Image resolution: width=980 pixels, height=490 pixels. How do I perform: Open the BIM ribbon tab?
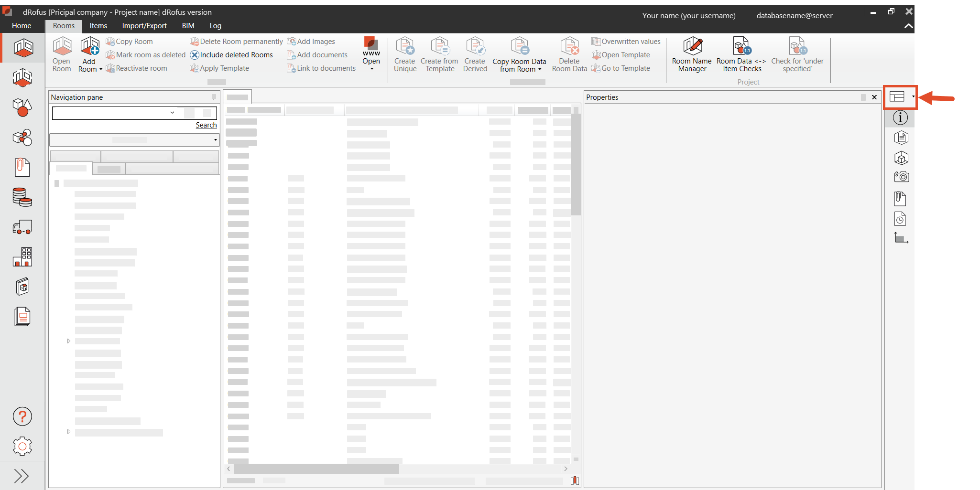pyautogui.click(x=188, y=26)
